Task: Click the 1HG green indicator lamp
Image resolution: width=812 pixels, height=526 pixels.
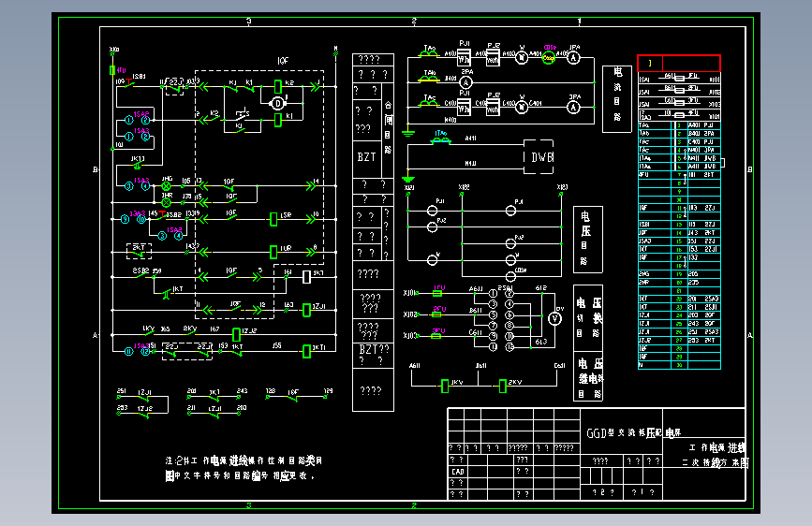Action: 166,186
